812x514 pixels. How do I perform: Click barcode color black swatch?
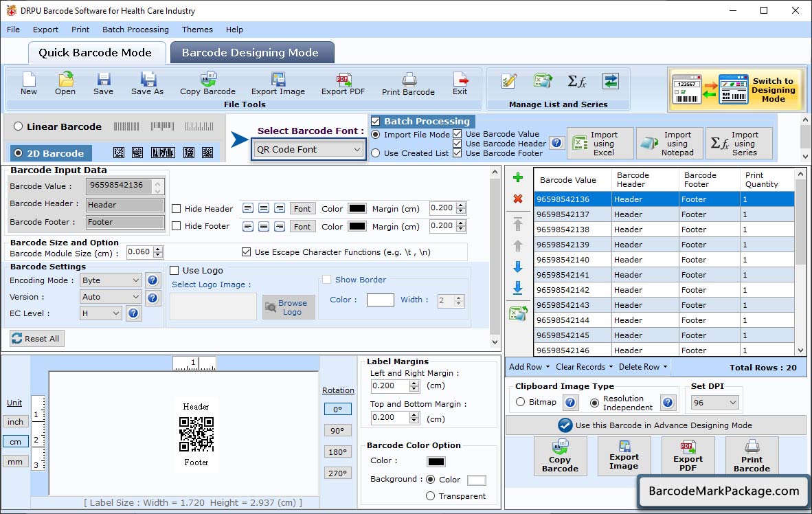436,462
